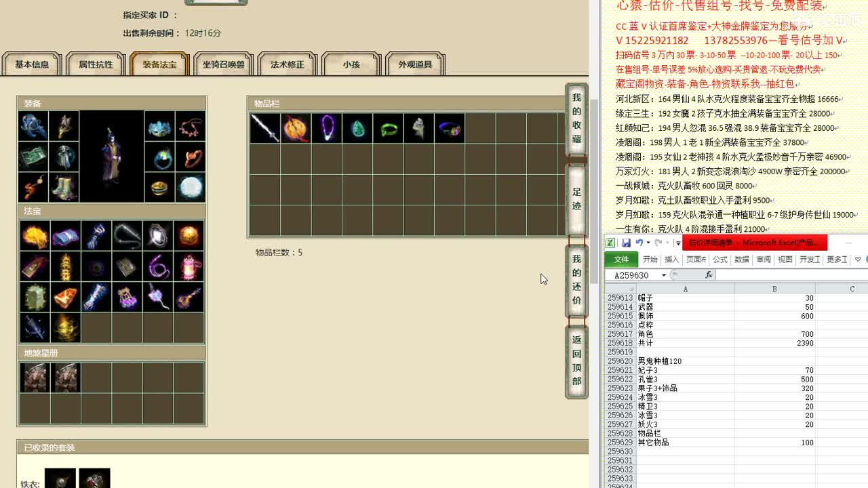This screenshot has height=488, width=868.
Task: Select column A header in Excel
Action: [685, 289]
